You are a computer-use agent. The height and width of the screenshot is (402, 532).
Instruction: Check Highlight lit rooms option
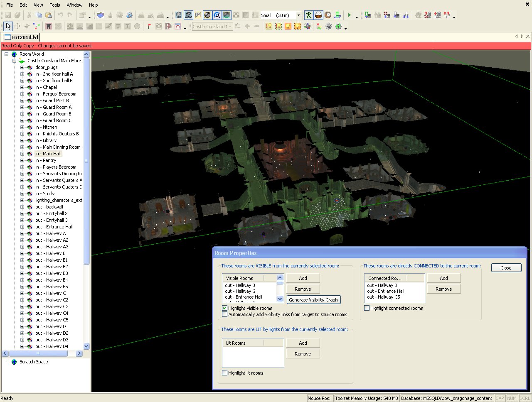pos(225,373)
